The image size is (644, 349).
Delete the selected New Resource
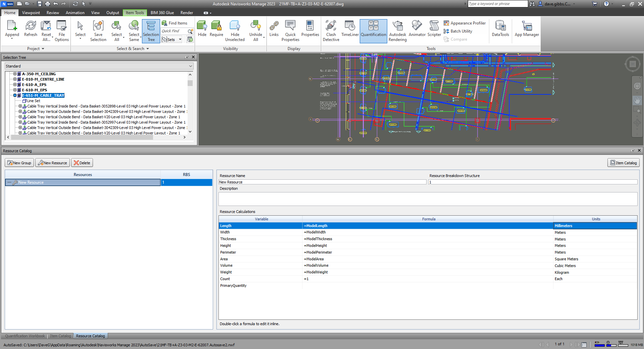click(82, 163)
